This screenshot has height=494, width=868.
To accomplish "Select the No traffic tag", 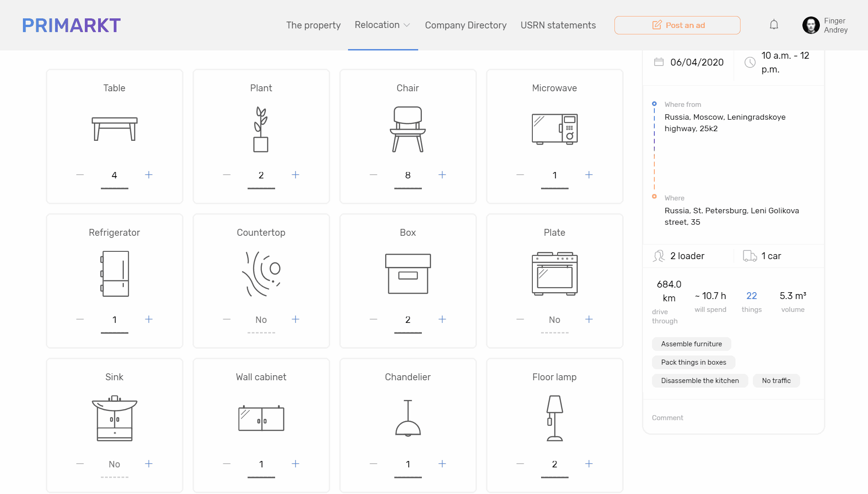I will click(x=776, y=381).
